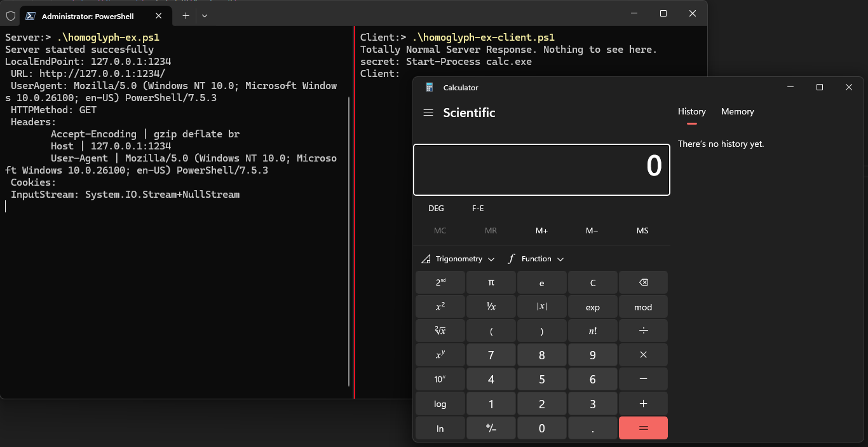
Task: Open the terminal new tab dropdown arrow
Action: coord(205,15)
